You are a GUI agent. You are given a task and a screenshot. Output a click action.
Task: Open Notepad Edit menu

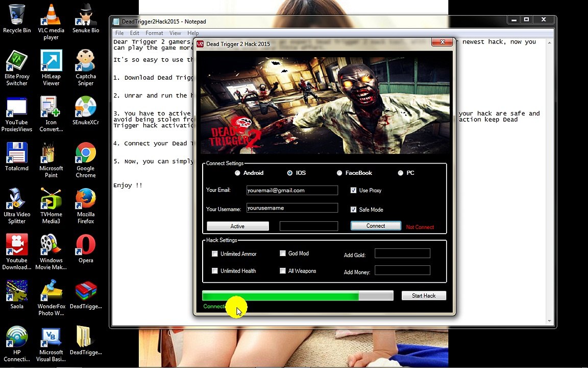(x=135, y=33)
